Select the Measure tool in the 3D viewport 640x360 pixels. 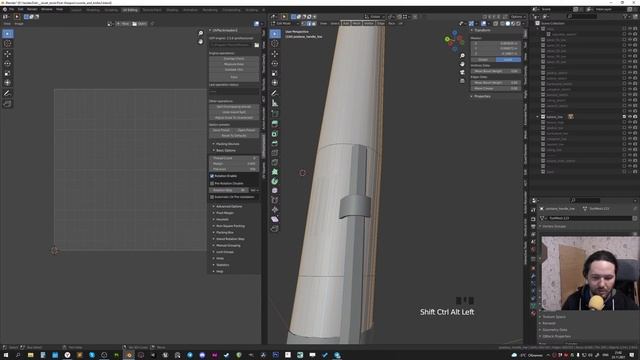(x=275, y=103)
